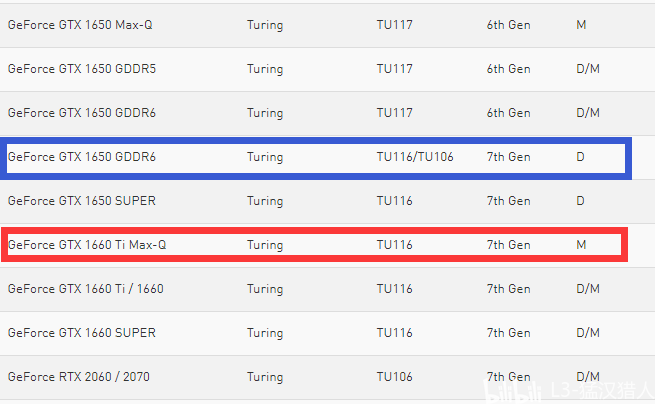Click TU117 cell in GTX 1650 Max-Q row
655x404 pixels.
394,25
